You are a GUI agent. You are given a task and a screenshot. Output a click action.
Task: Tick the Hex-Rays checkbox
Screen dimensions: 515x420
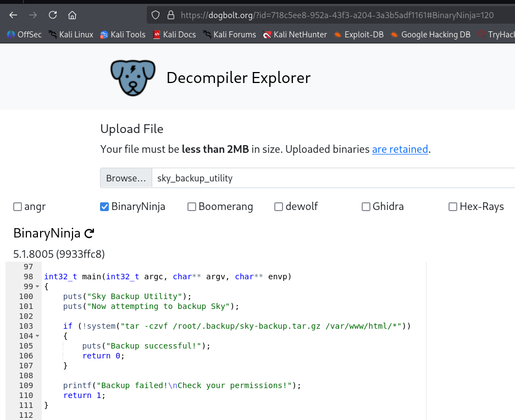click(x=453, y=207)
